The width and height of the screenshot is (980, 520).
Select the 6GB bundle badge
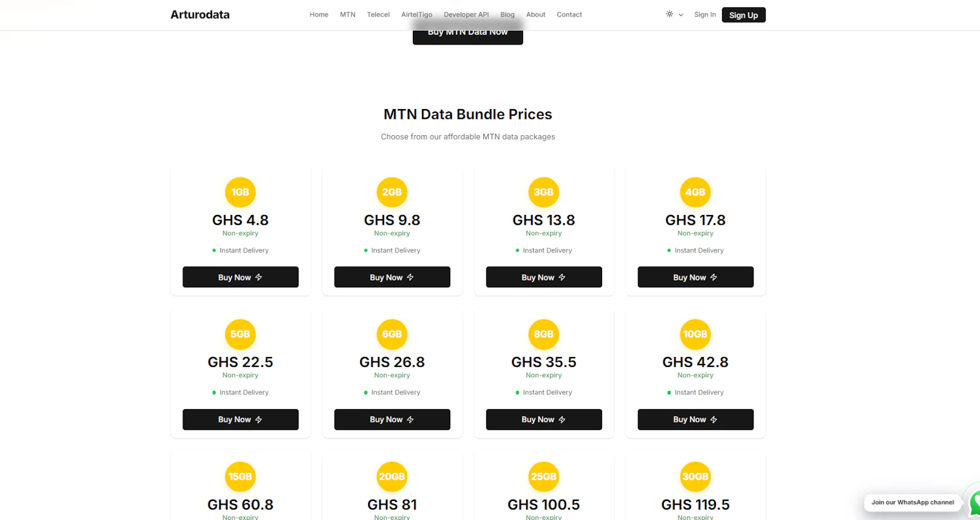(392, 334)
